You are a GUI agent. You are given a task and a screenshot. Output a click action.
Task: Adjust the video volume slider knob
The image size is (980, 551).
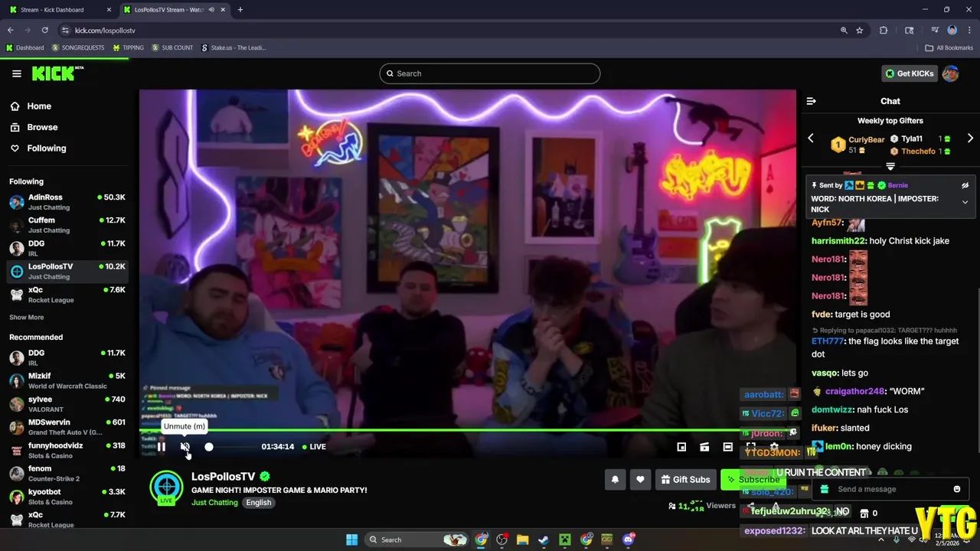coord(209,447)
